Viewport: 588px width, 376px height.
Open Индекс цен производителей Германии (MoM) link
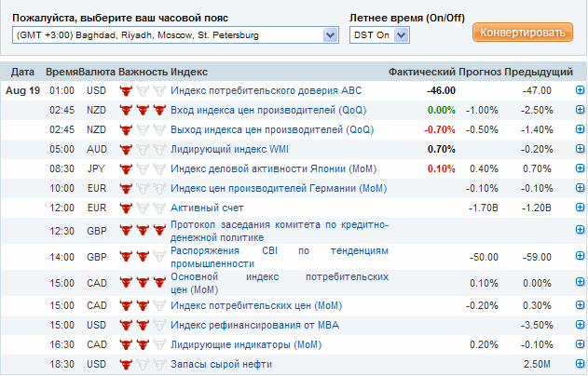(279, 188)
